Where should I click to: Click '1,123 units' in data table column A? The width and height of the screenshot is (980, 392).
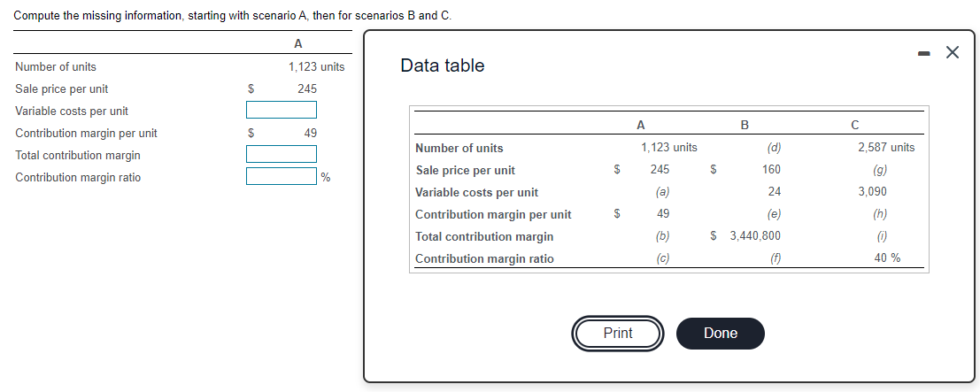[x=668, y=148]
